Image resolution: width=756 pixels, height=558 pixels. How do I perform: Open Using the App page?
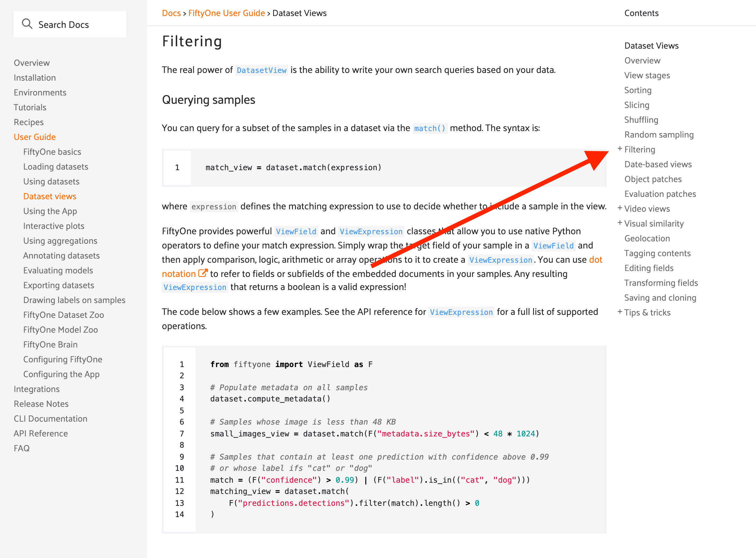pos(50,211)
